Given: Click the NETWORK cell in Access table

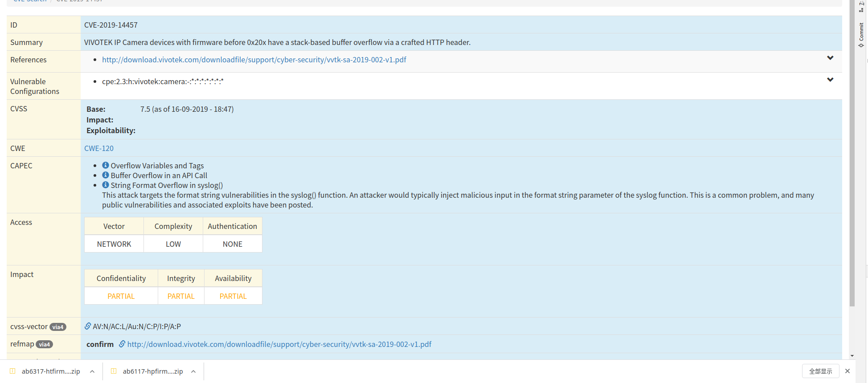Looking at the screenshot, I should [x=114, y=244].
